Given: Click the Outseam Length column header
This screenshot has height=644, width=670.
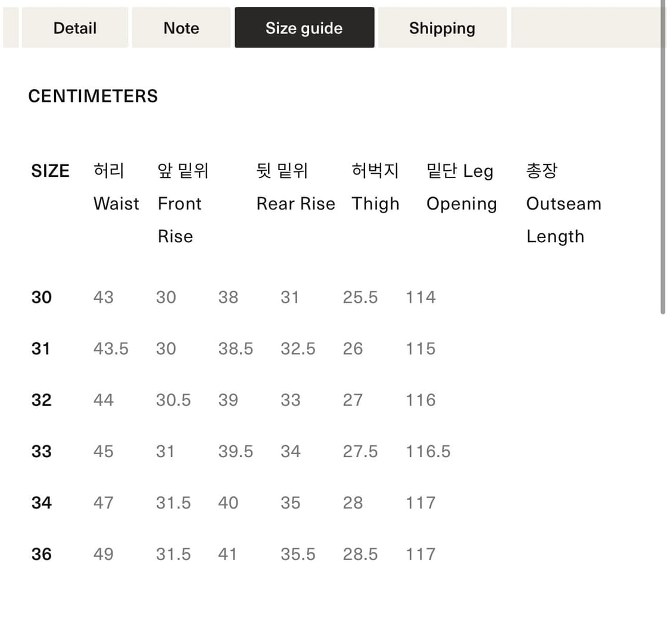Looking at the screenshot, I should [x=563, y=204].
